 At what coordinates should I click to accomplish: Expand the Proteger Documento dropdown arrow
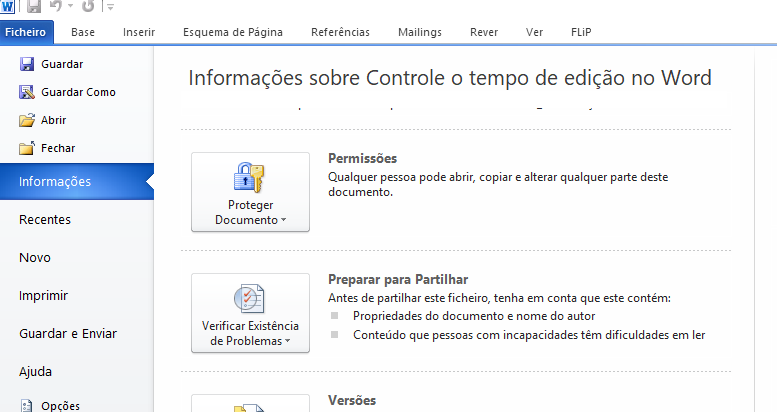click(x=283, y=220)
